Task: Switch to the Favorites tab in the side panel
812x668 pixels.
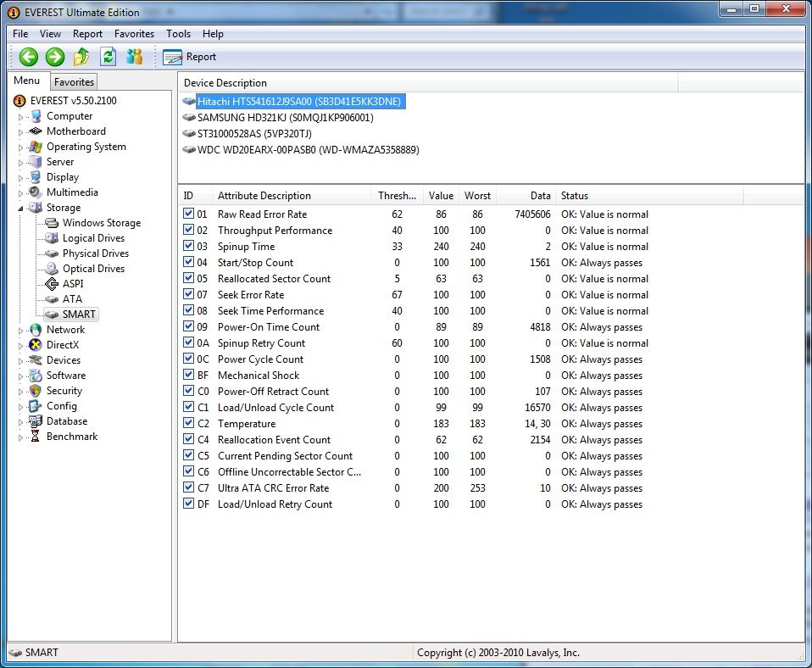Action: click(x=74, y=82)
